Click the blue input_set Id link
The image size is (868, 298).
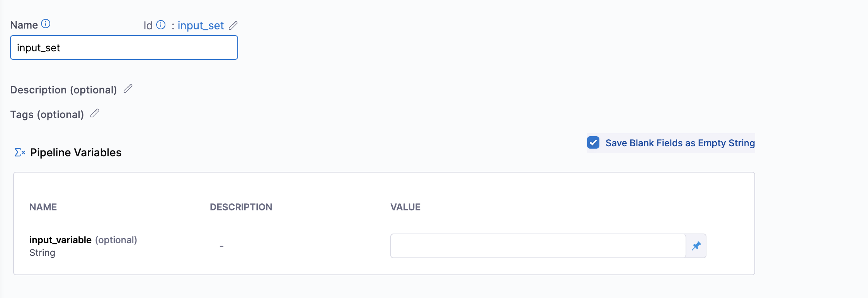point(201,25)
